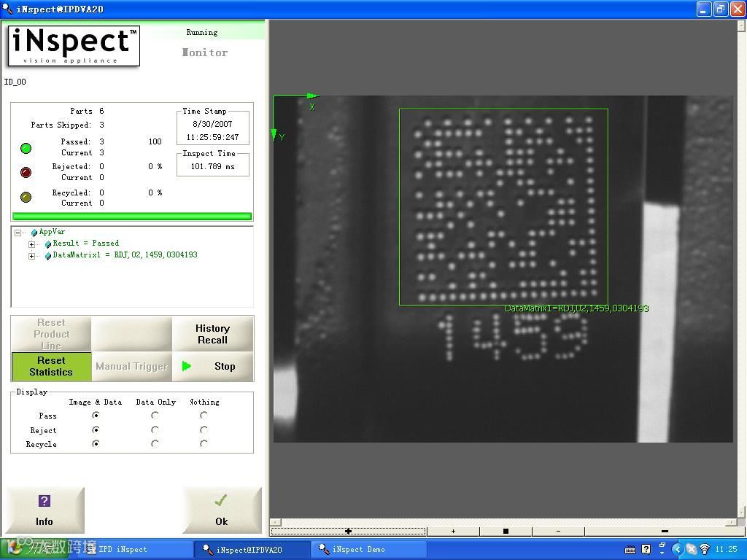Click the image horizontal scrollbar left arrow
747x560 pixels.
coord(275,522)
